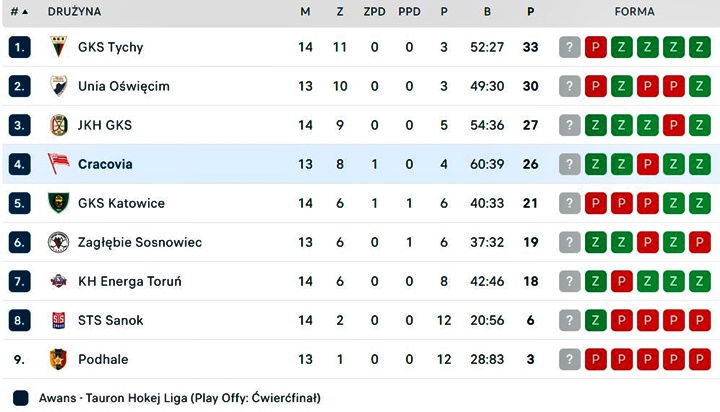This screenshot has height=412, width=720.
Task: Open the Cracovia team name link
Action: coord(105,164)
